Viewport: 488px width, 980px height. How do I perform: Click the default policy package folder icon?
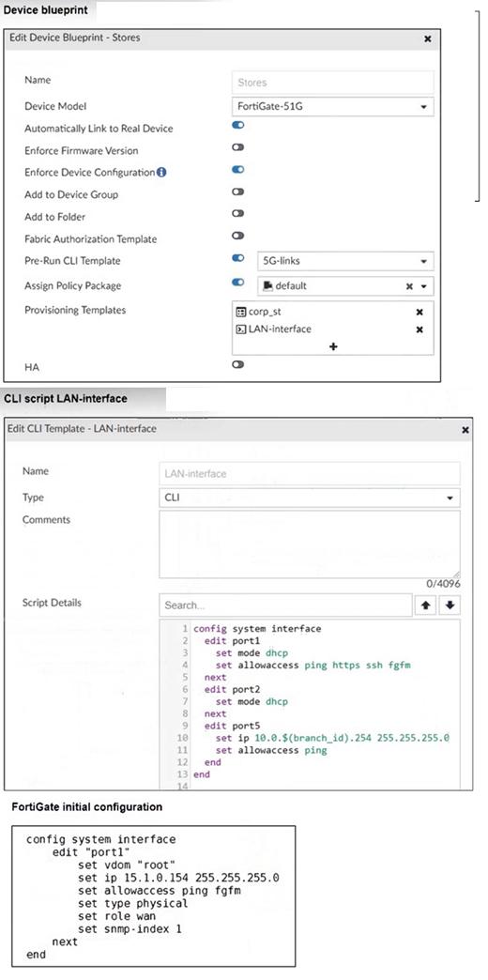pyautogui.click(x=267, y=285)
